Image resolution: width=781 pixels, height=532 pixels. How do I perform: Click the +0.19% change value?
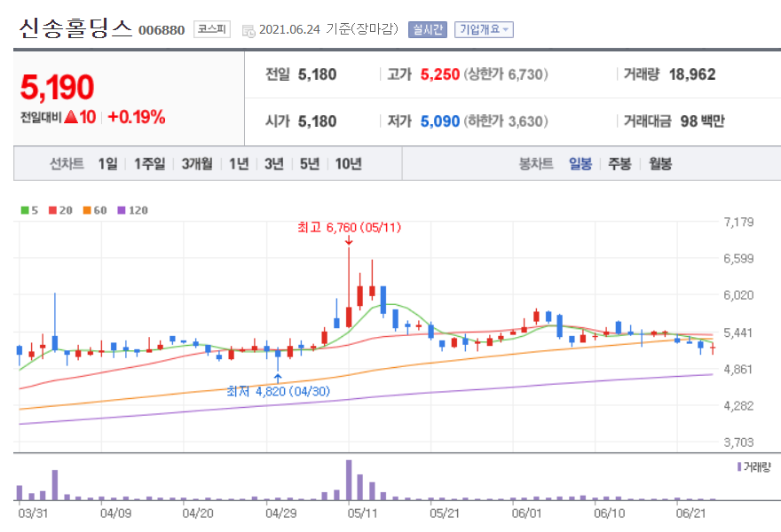pos(137,117)
